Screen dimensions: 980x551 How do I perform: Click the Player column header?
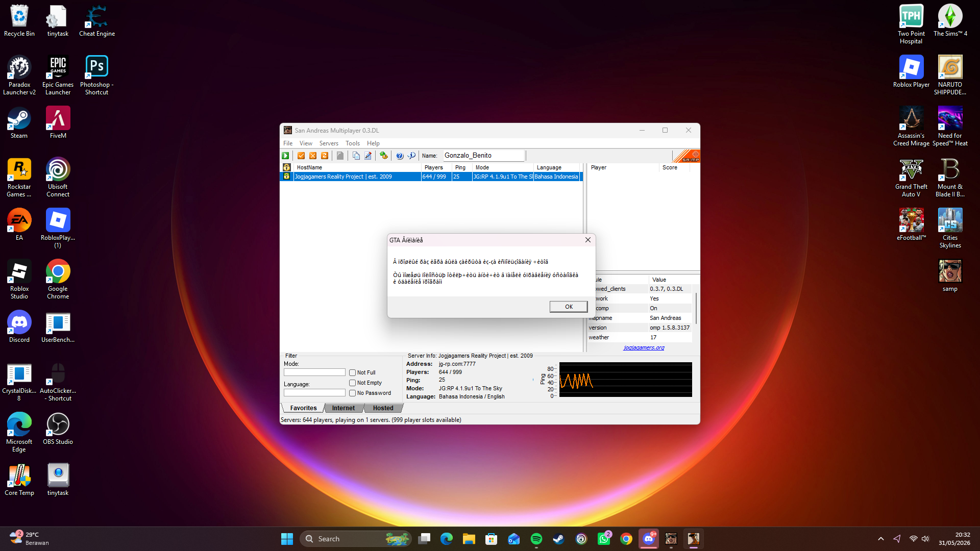(x=623, y=167)
